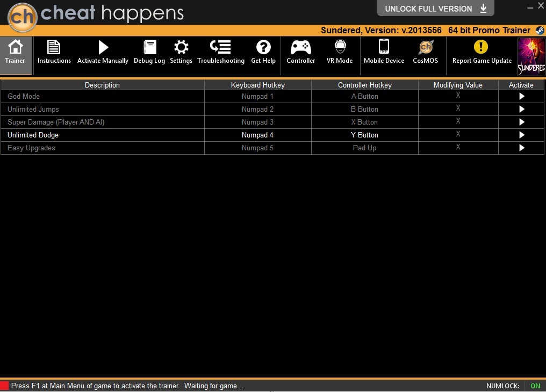546x392 pixels.
Task: Select the Unlimited Jumps row
Action: (x=272, y=109)
